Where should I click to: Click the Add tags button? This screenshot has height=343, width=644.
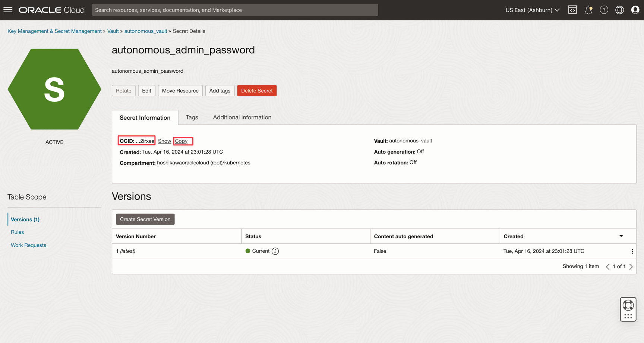(220, 91)
